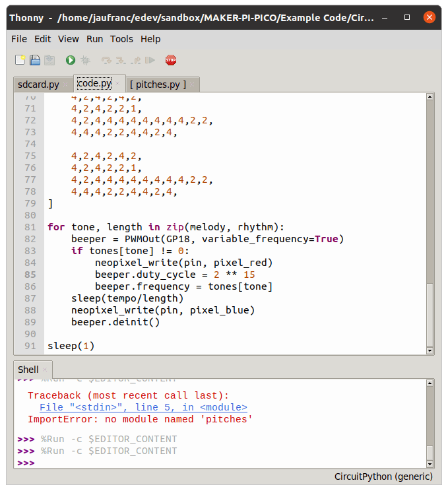Click the Step into debugger icon
The height and width of the screenshot is (491, 448).
click(121, 60)
